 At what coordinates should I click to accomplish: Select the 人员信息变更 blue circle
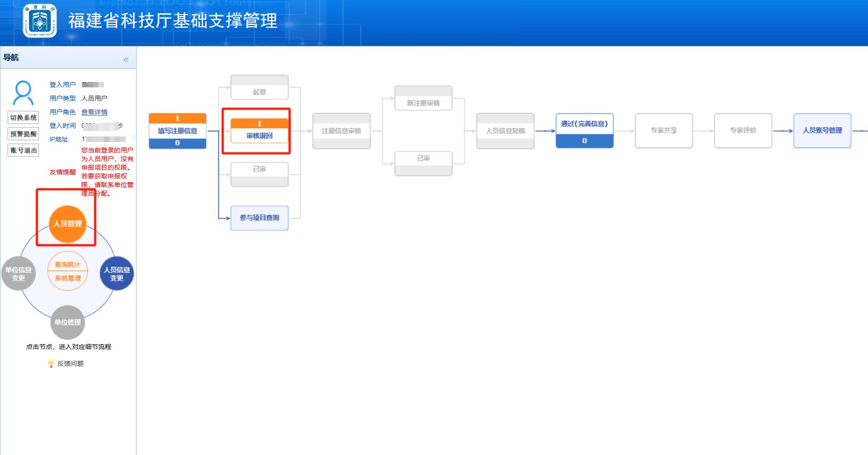click(x=117, y=273)
